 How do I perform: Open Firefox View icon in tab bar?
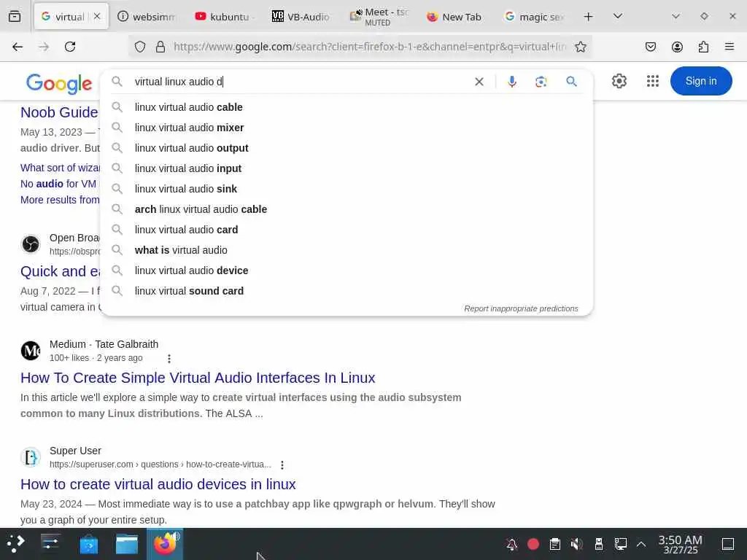pos(15,17)
